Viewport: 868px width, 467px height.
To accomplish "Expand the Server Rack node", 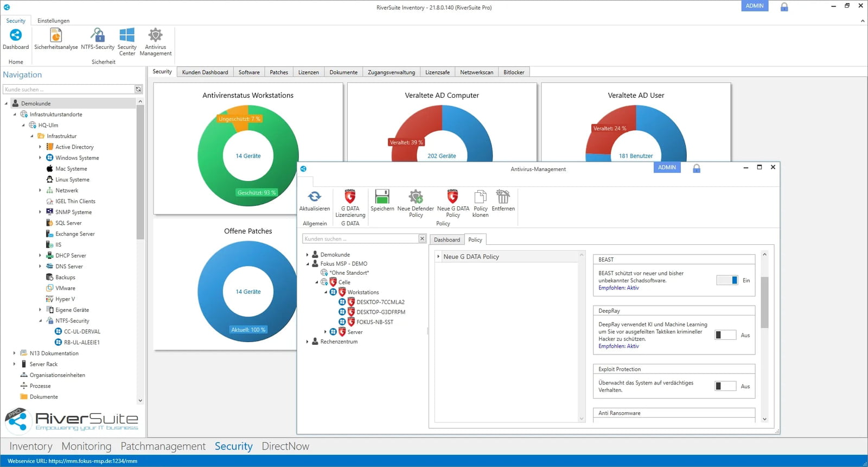I will click(x=14, y=364).
